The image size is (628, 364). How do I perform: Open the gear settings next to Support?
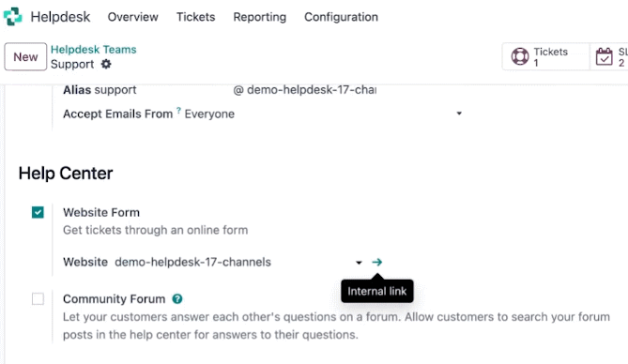[x=106, y=64]
